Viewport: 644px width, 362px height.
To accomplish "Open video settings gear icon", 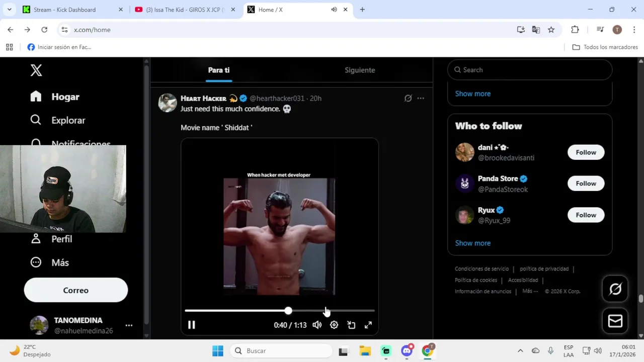I will 334,325.
